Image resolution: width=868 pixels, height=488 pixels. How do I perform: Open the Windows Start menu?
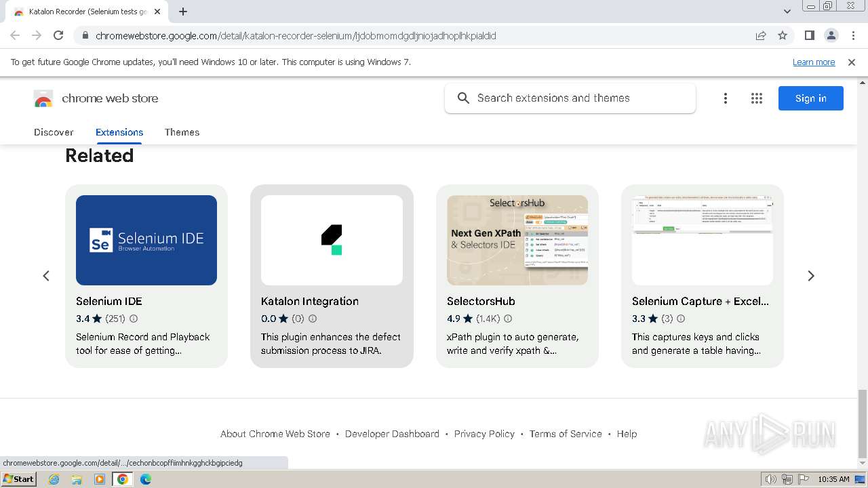(19, 479)
